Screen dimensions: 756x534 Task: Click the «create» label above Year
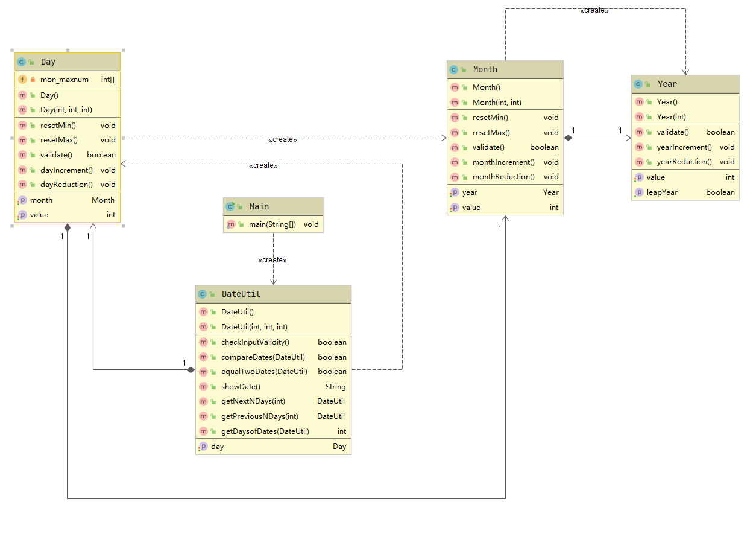point(594,10)
